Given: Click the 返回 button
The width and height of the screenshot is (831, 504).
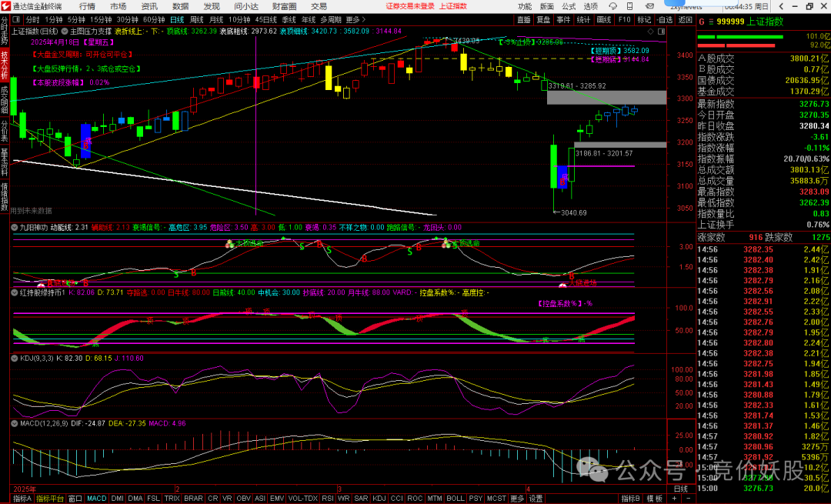Looking at the screenshot, I should pos(686,19).
